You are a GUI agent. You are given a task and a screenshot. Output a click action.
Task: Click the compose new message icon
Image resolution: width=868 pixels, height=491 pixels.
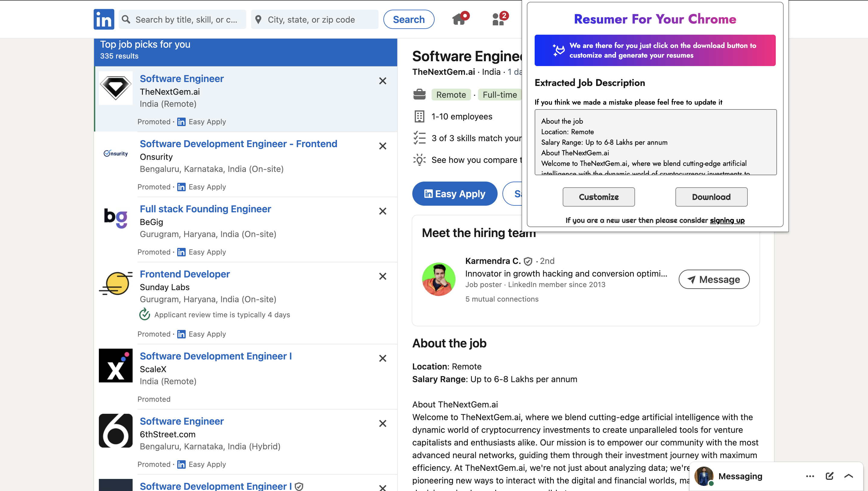829,476
